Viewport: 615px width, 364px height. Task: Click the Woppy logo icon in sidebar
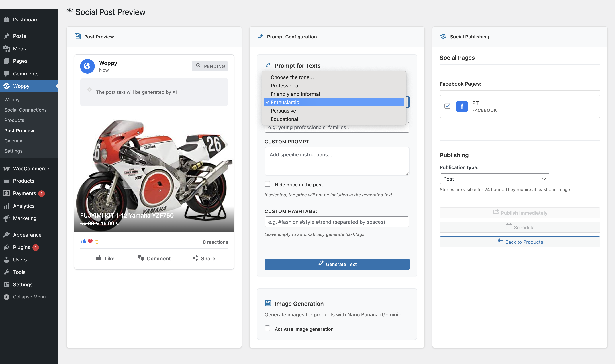(x=7, y=86)
